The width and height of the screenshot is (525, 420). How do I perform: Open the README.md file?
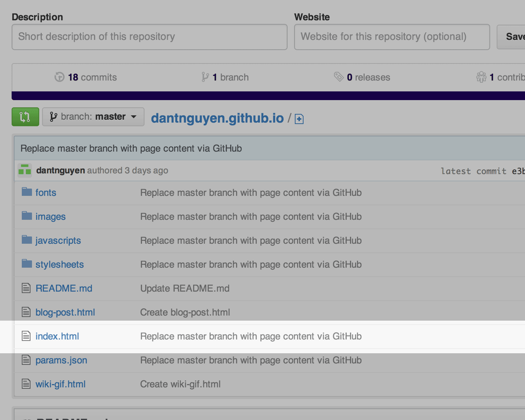pyautogui.click(x=64, y=288)
